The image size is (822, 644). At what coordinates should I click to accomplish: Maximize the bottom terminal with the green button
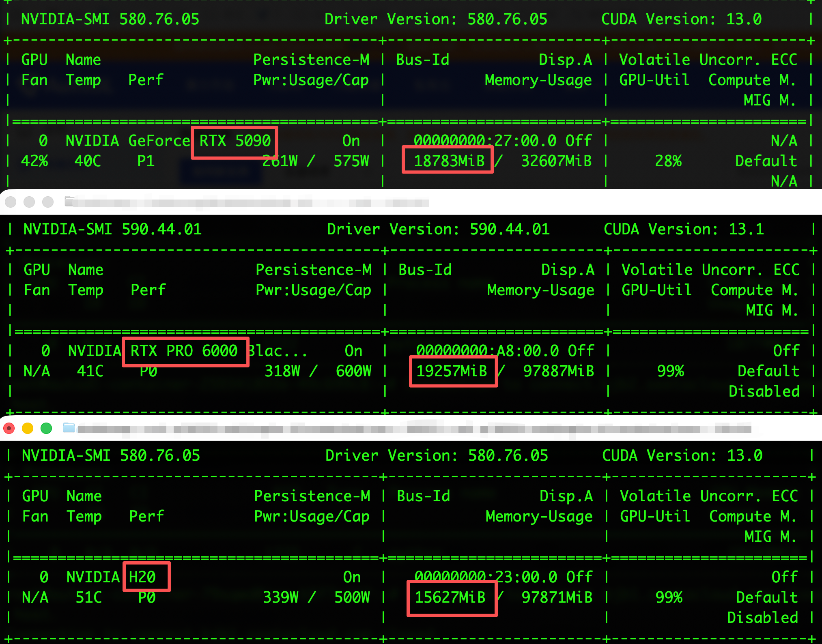pyautogui.click(x=46, y=428)
